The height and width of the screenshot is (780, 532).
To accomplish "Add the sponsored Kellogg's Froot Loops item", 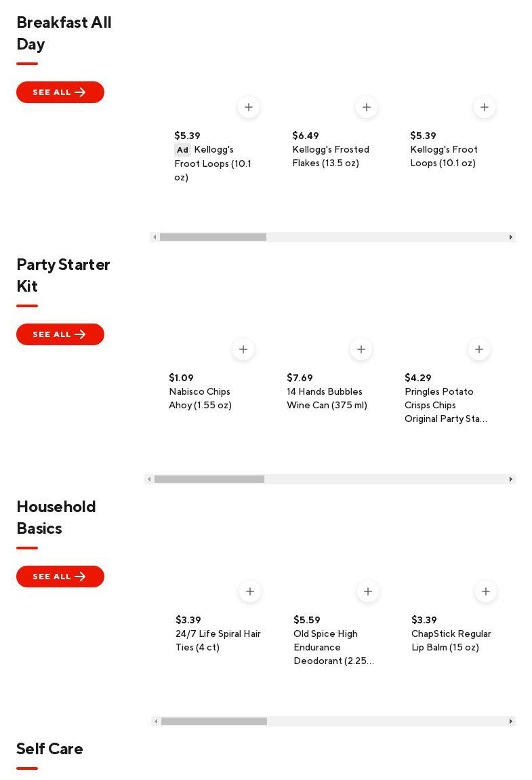I will click(249, 107).
